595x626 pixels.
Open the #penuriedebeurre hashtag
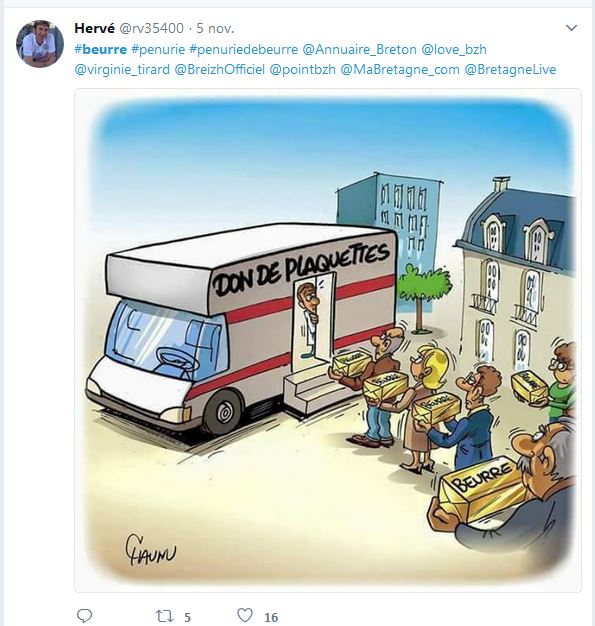point(244,50)
